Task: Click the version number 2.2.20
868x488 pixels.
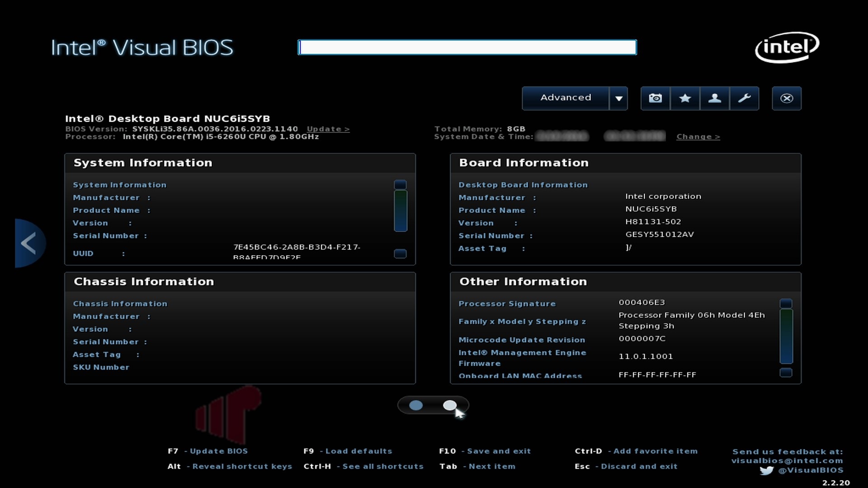Action: coord(836,483)
